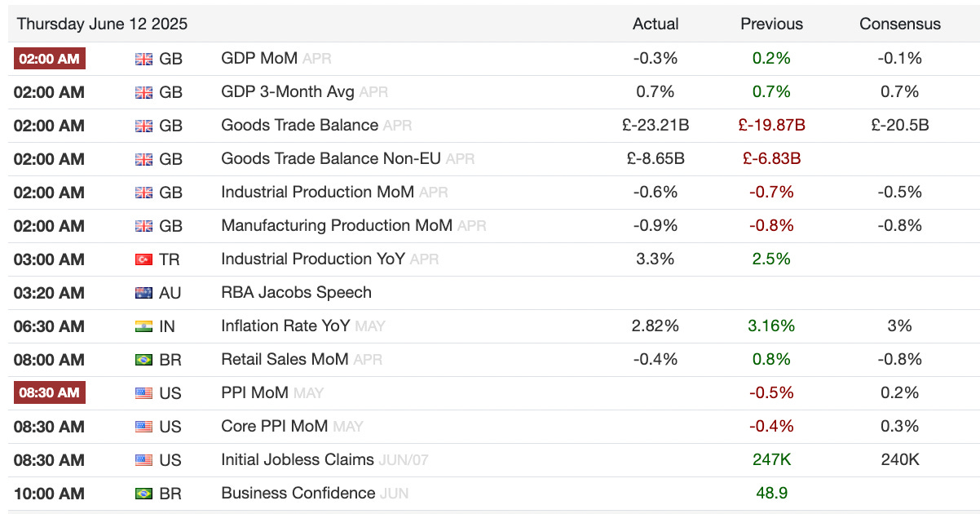980x514 pixels.
Task: Click the UK flag beside GDP MoM
Action: (143, 59)
